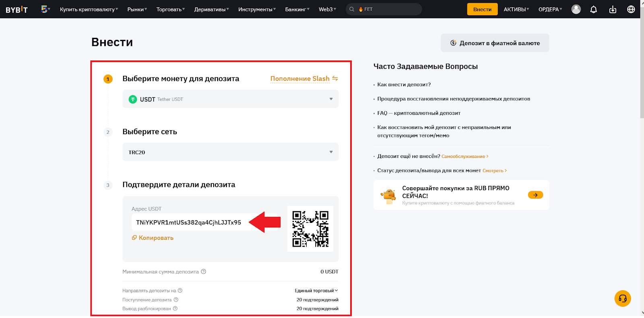Viewport: 644px width, 318px height.
Task: Click the Bybit logo
Action: [x=17, y=9]
